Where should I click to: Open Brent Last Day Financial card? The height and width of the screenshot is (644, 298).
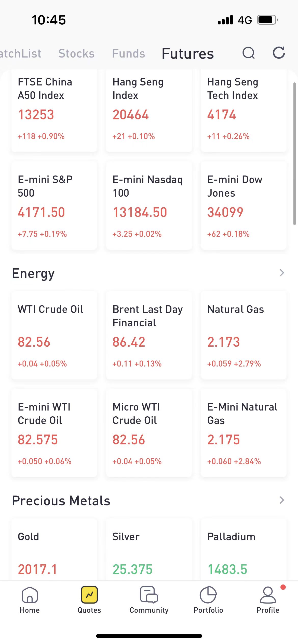tap(149, 335)
